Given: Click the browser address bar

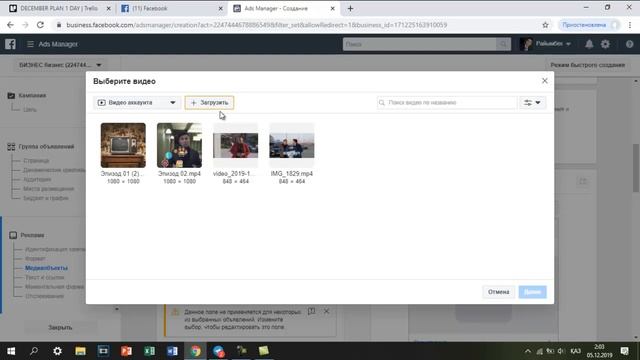Looking at the screenshot, I should click(x=298, y=25).
